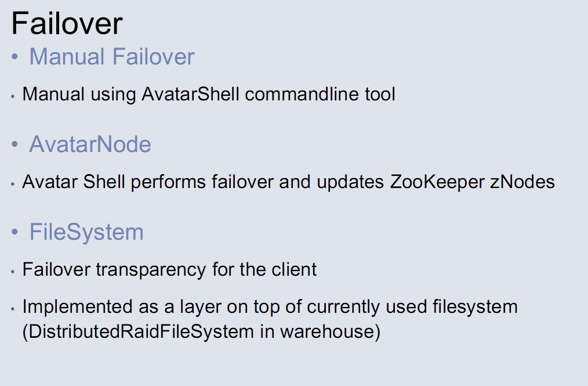The image size is (588, 386).
Task: Click the "AvatarNode" heading text
Action: pyautogui.click(x=90, y=144)
